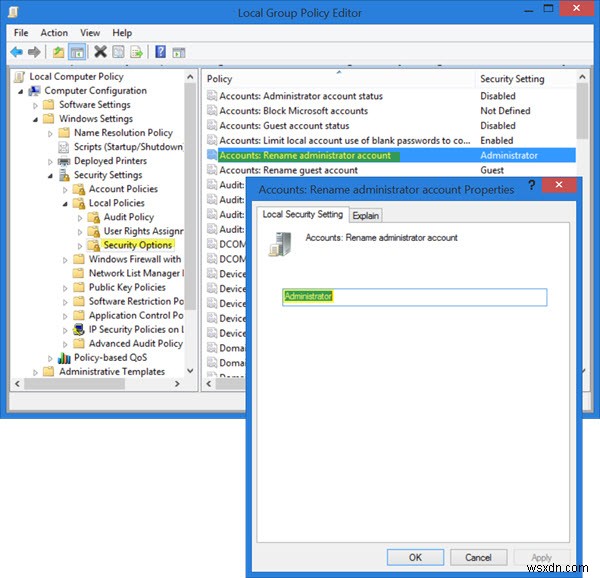Click the Back arrow toolbar icon
600x578 pixels.
pyautogui.click(x=16, y=52)
